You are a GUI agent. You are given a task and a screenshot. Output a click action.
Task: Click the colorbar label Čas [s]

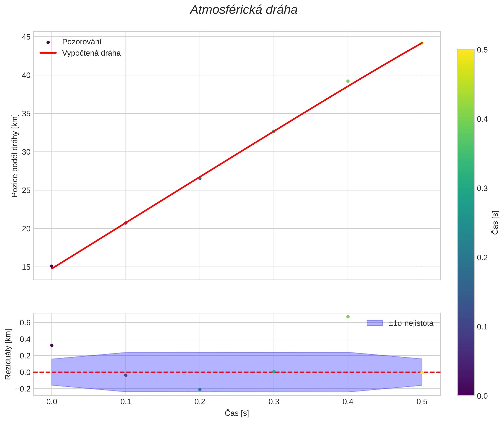click(x=495, y=223)
